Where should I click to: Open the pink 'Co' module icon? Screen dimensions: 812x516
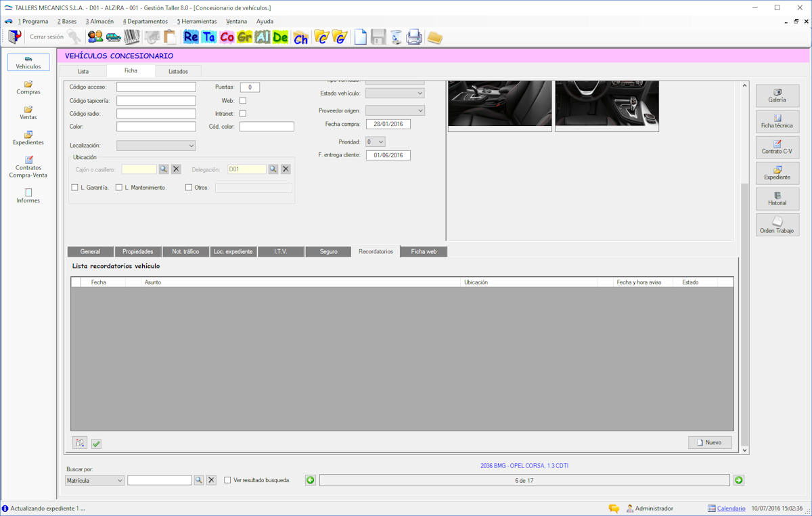point(227,37)
